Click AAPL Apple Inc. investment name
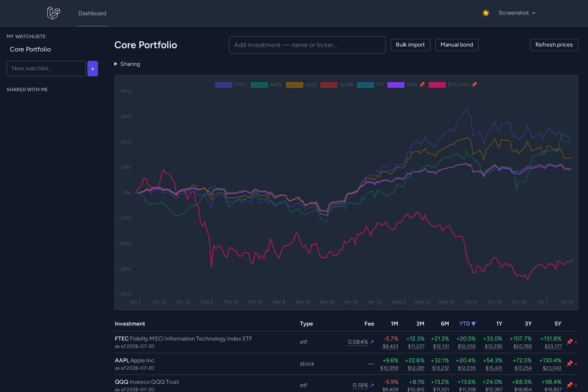The width and height of the screenshot is (588, 392). (x=135, y=360)
